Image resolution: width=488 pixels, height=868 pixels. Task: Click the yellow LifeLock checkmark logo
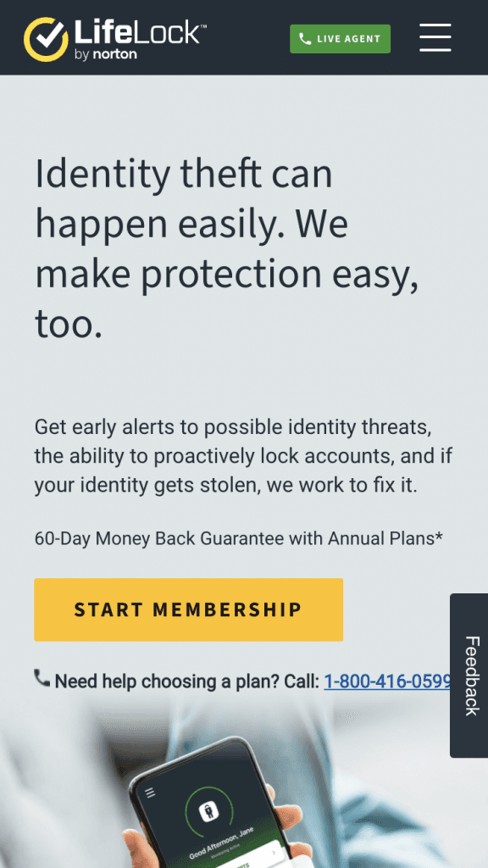(46, 38)
